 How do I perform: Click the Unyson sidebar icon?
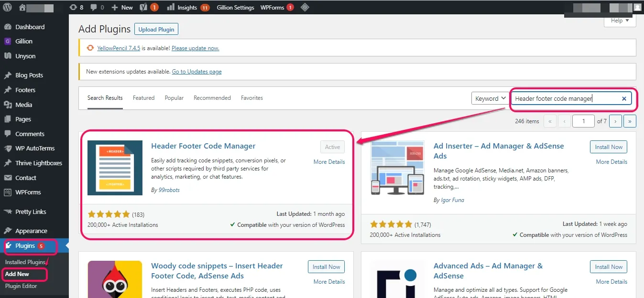(x=8, y=56)
